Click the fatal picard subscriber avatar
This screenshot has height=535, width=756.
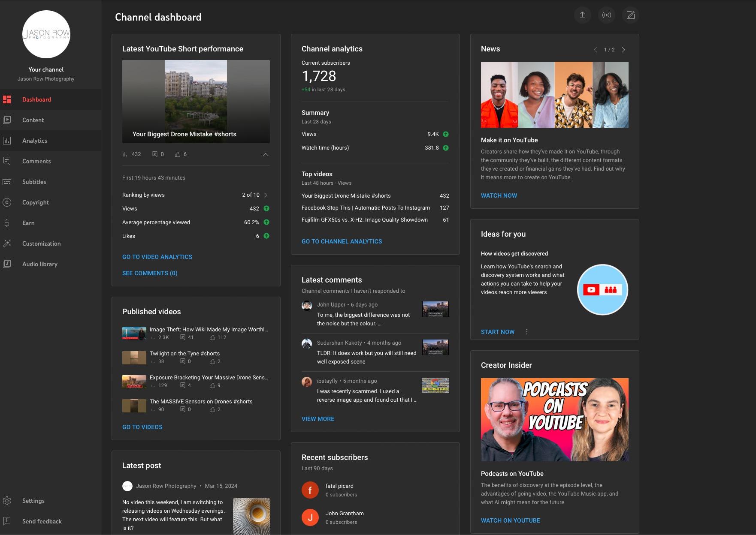click(x=310, y=490)
